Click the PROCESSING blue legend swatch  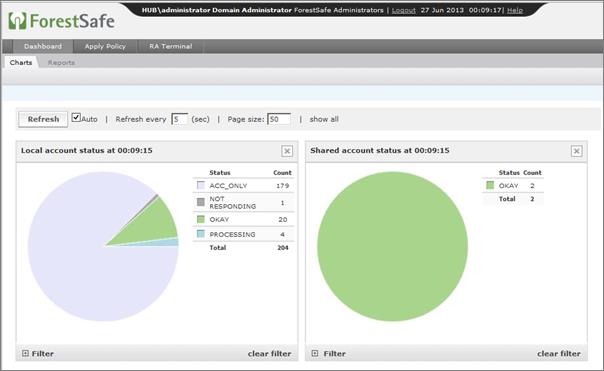coord(201,234)
